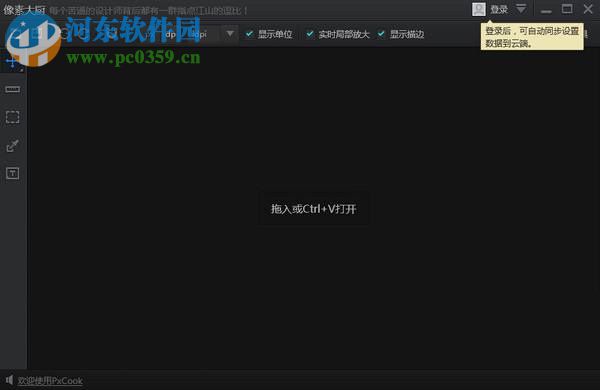Screen dimensions: 600x390
Task: Pick the eyedropper color tool
Action: tap(13, 145)
